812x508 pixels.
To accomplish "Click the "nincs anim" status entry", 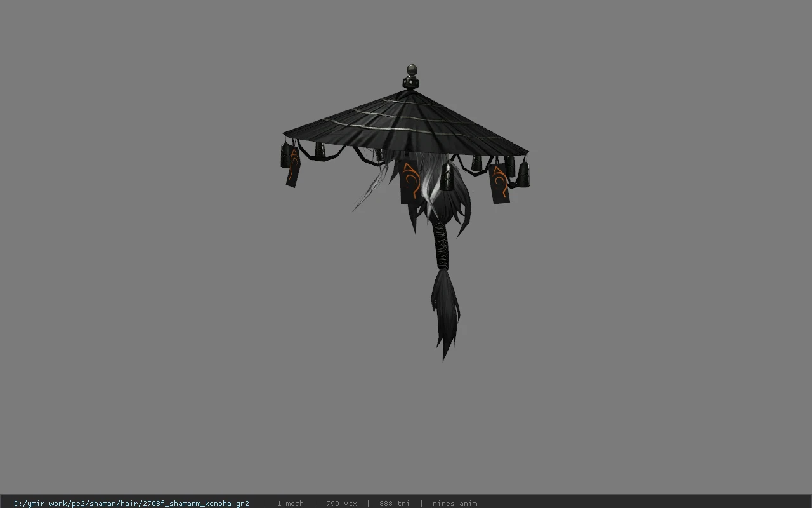I will click(x=455, y=504).
